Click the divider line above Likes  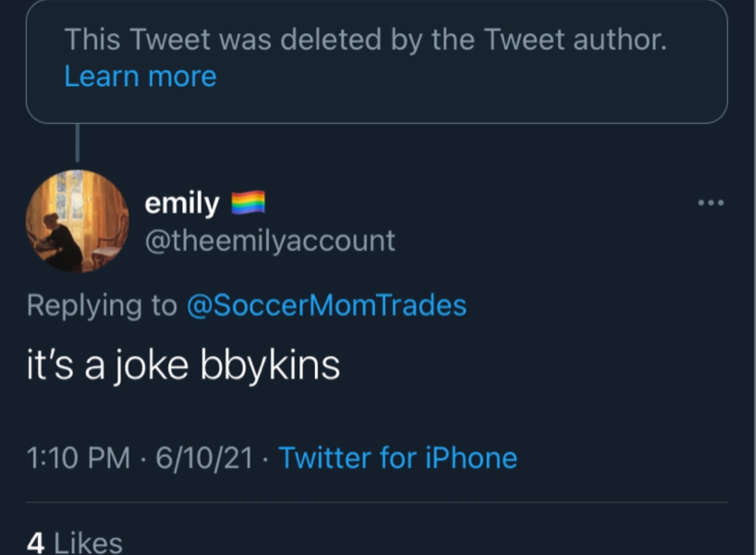point(377,502)
